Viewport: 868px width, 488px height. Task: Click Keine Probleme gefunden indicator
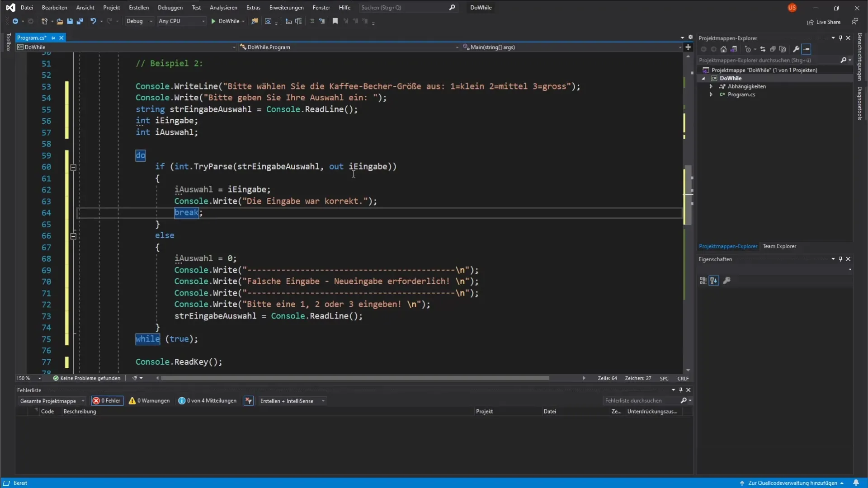point(87,378)
